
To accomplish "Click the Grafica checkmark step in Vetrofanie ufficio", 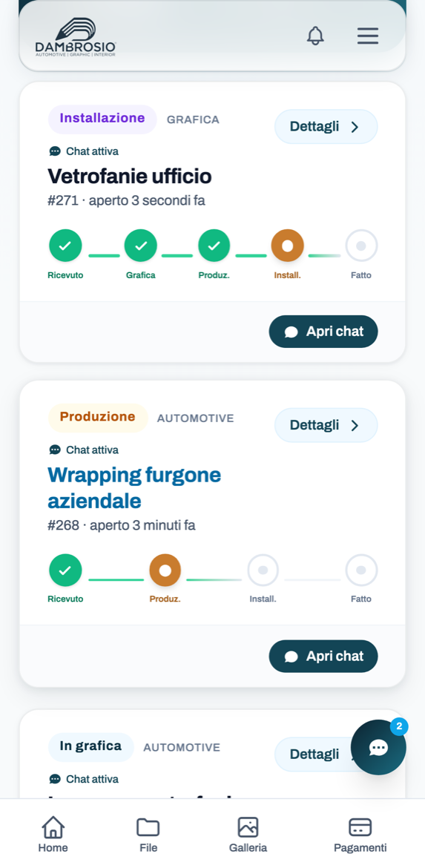I will point(141,246).
